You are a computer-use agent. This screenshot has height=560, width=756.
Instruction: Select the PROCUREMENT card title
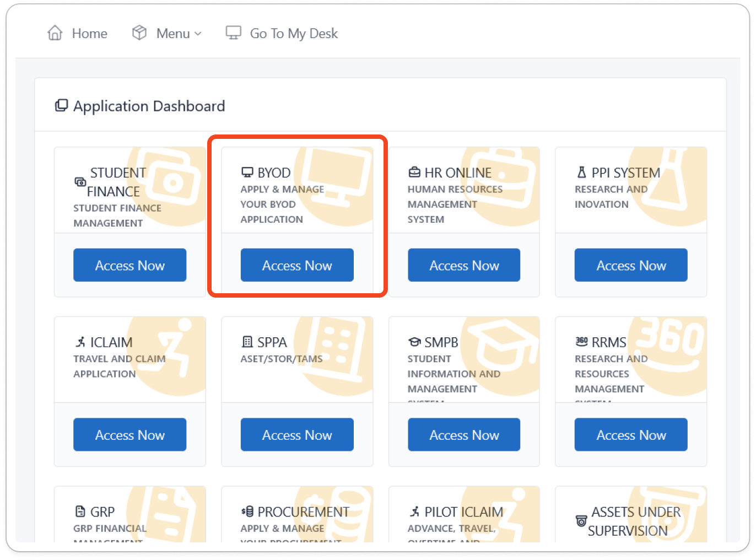coord(303,512)
